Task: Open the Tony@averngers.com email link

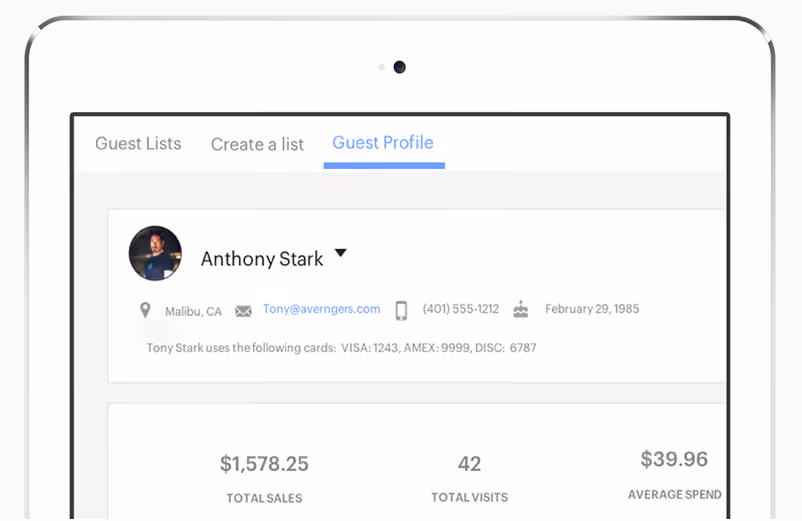Action: click(322, 309)
